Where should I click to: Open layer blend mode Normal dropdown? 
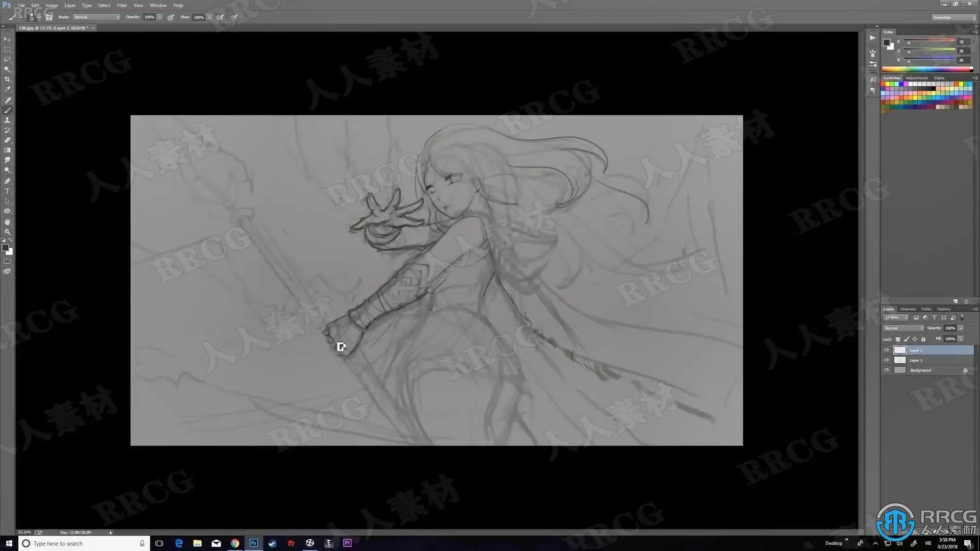click(x=903, y=328)
